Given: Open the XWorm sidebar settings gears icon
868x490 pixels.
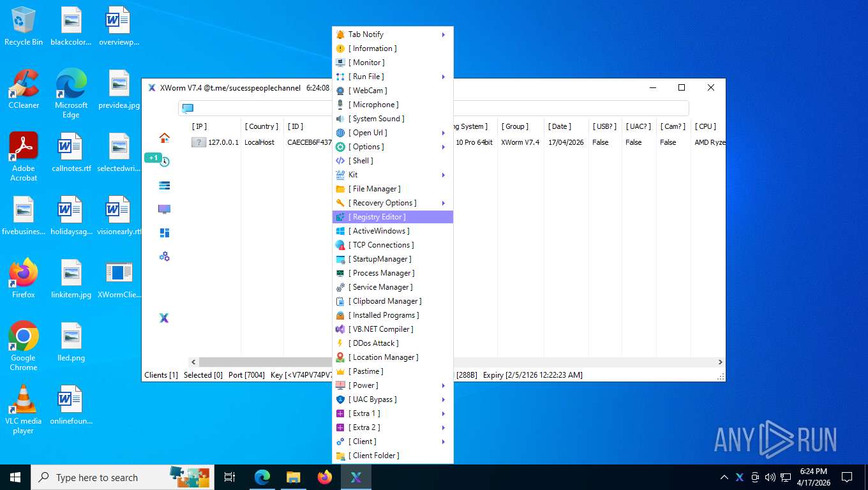Looking at the screenshot, I should point(164,256).
